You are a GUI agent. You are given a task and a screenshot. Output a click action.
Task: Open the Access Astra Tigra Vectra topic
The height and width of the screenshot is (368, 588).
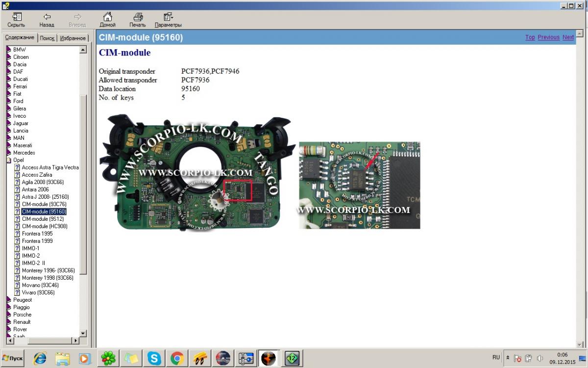pyautogui.click(x=50, y=167)
